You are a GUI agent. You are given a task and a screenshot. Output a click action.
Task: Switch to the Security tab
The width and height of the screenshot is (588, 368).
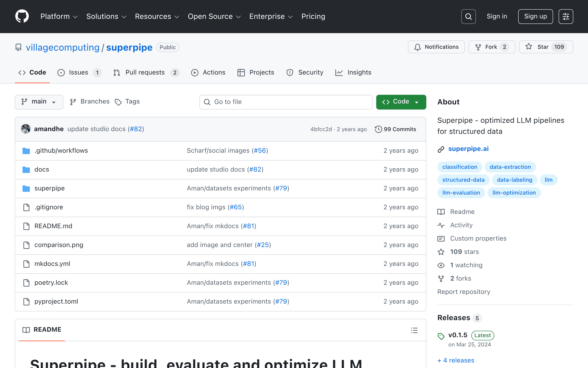point(305,72)
